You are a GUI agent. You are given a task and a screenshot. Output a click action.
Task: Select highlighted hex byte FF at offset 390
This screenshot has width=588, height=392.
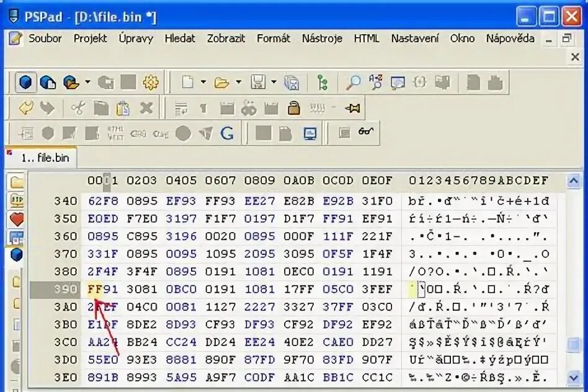coord(95,290)
